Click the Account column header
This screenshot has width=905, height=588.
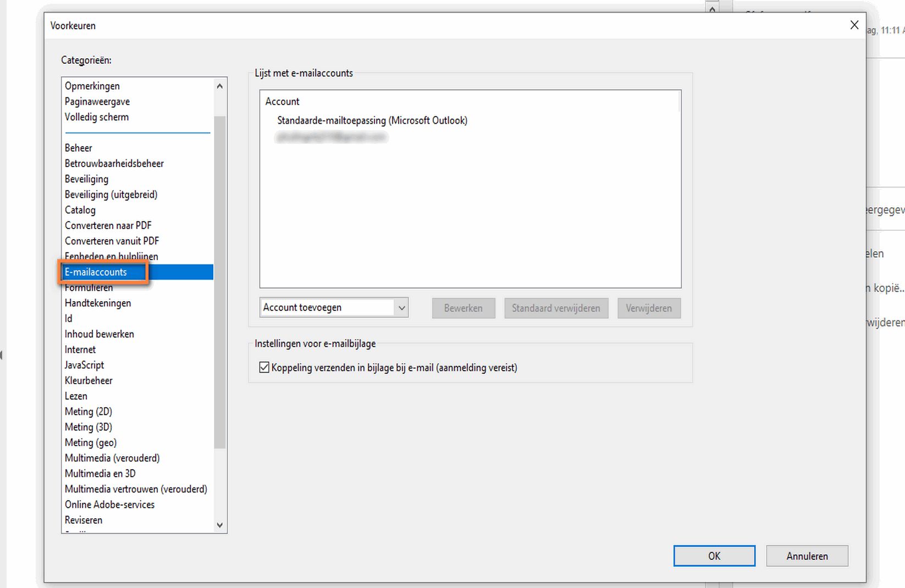(x=283, y=102)
